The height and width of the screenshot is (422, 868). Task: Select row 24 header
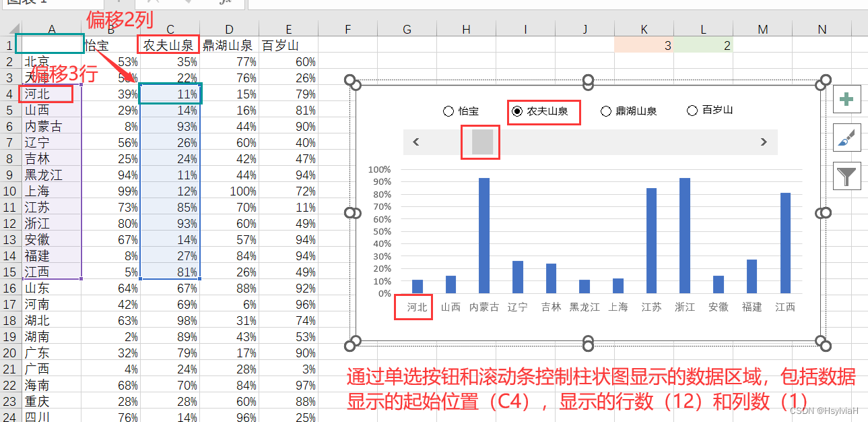pos(10,417)
